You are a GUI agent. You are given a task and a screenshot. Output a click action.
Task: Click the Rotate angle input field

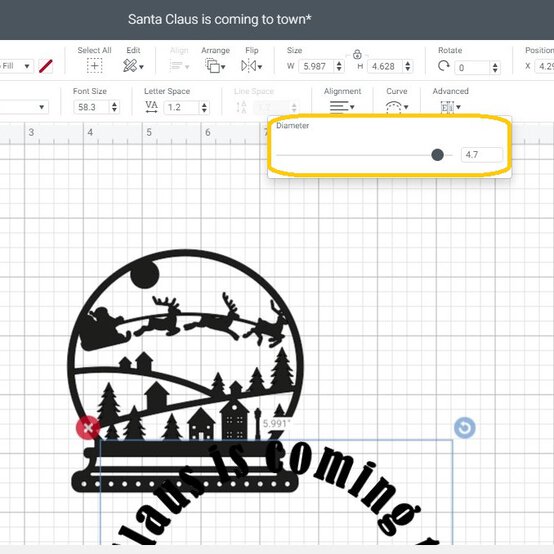(x=472, y=67)
